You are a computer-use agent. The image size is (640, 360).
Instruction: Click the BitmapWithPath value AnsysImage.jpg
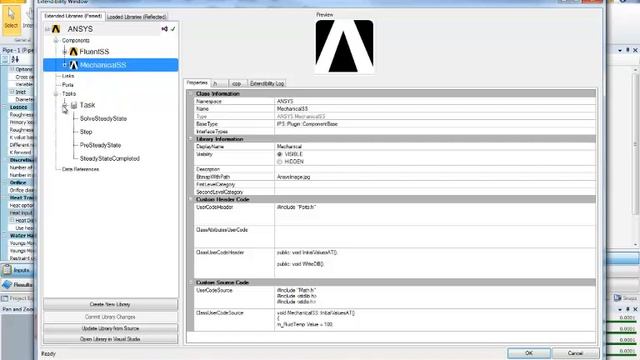click(435, 177)
